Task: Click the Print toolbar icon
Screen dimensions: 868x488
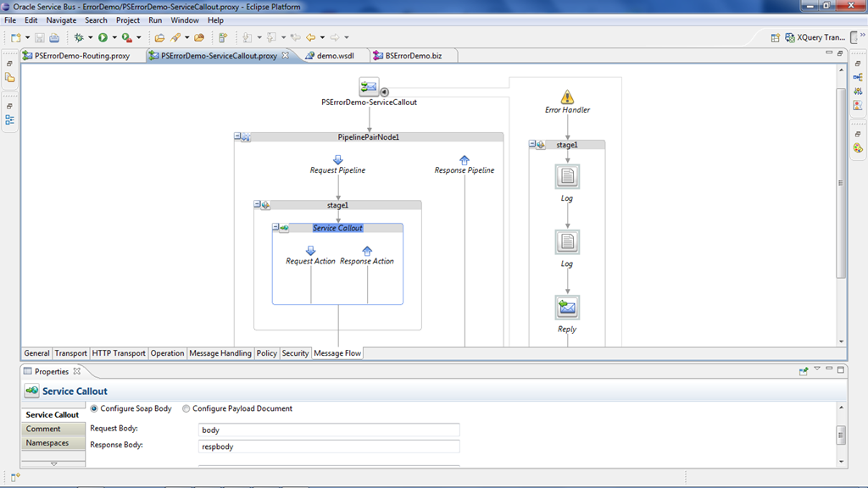Action: [x=54, y=37]
